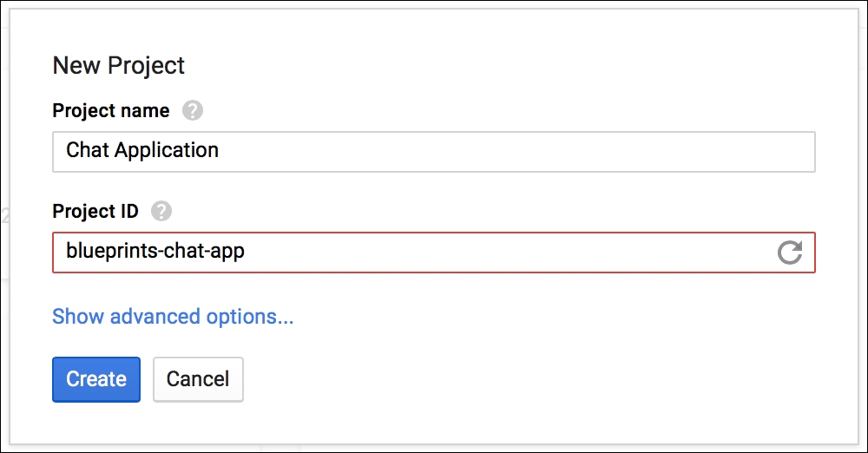Click the word 'Application' in the name field
Viewport: 868px width, 453px height.
tap(167, 151)
